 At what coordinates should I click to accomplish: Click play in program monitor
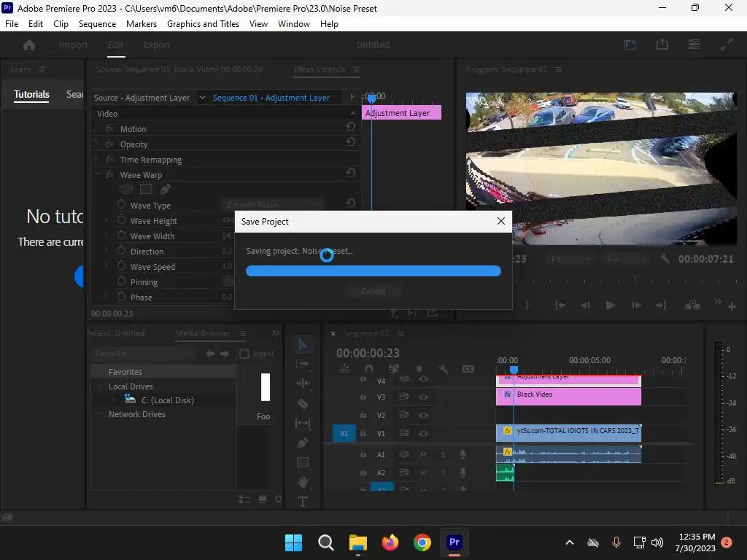point(610,306)
